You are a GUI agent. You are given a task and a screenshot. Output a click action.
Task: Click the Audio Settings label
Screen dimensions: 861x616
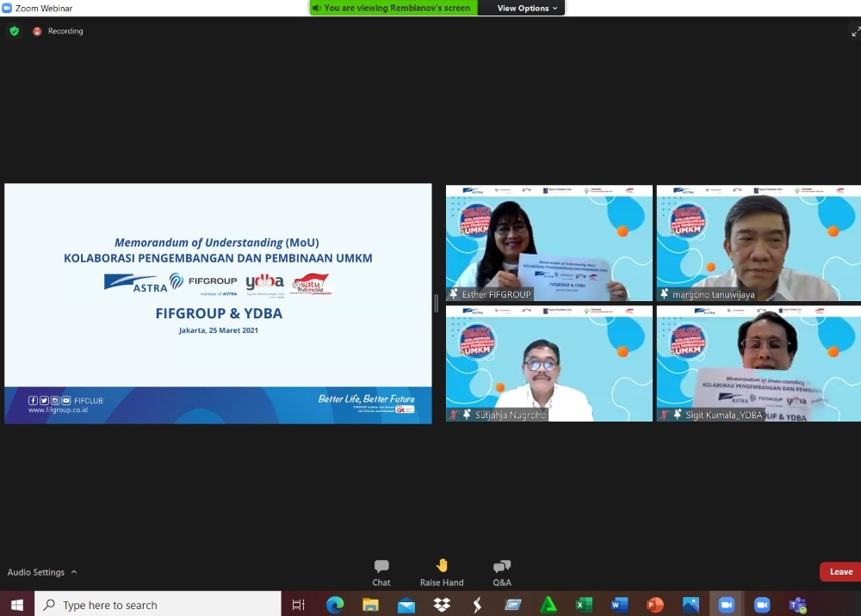coord(36,572)
